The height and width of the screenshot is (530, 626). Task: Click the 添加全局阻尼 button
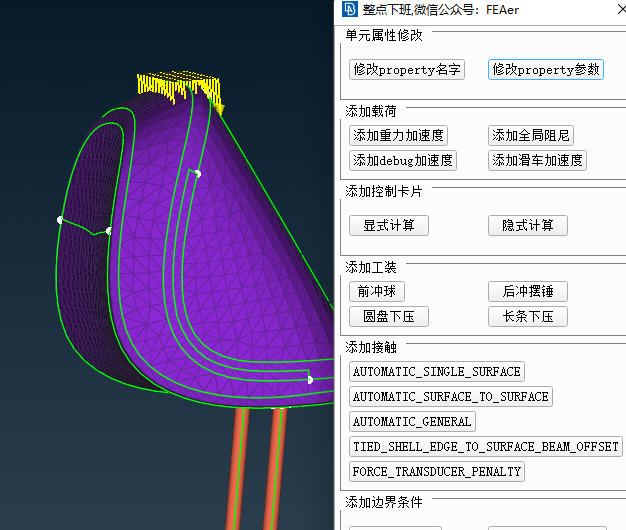pyautogui.click(x=531, y=136)
